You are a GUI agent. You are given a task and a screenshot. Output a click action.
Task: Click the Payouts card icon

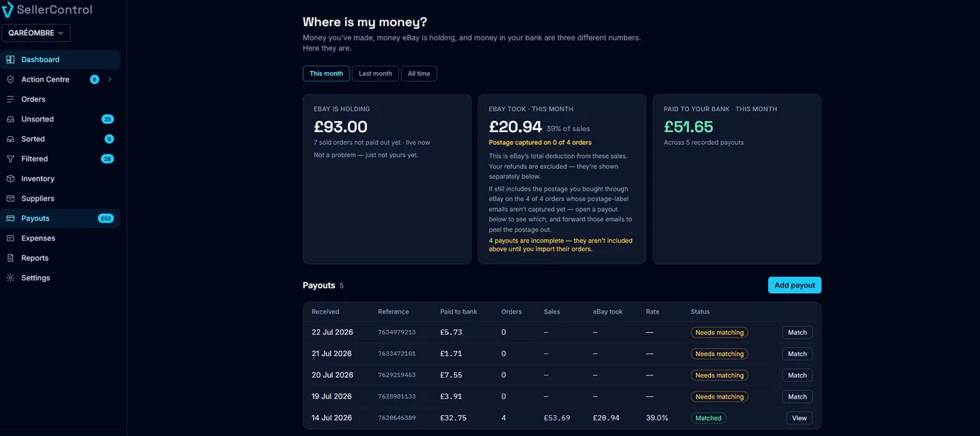(x=10, y=218)
